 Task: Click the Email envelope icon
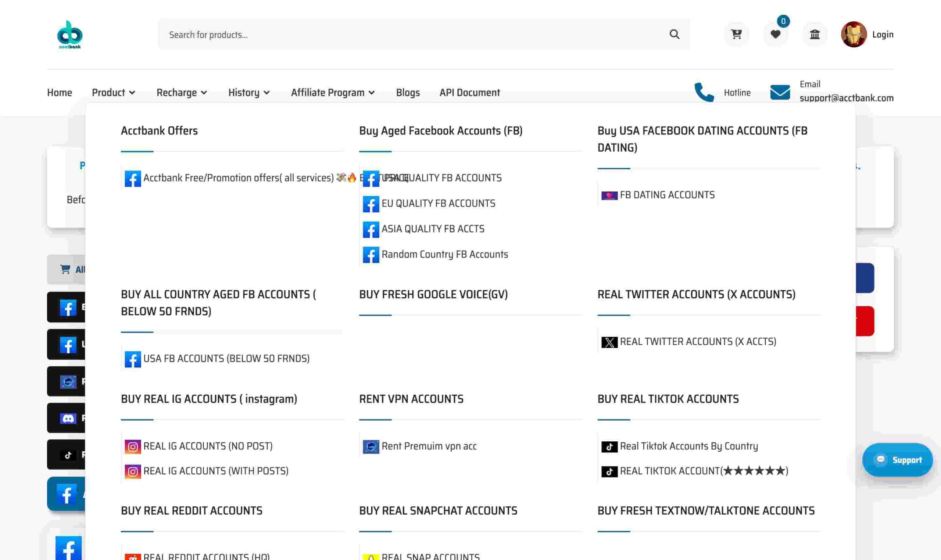(x=780, y=92)
